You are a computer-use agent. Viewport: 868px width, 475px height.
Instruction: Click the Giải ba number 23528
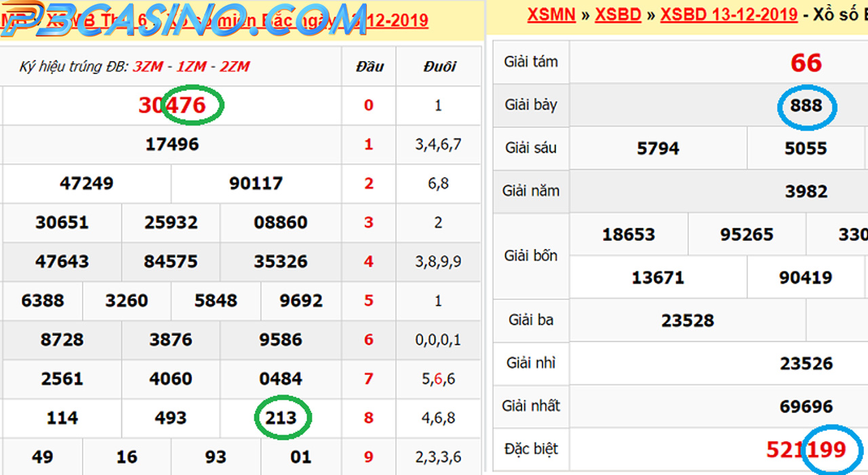pos(688,320)
